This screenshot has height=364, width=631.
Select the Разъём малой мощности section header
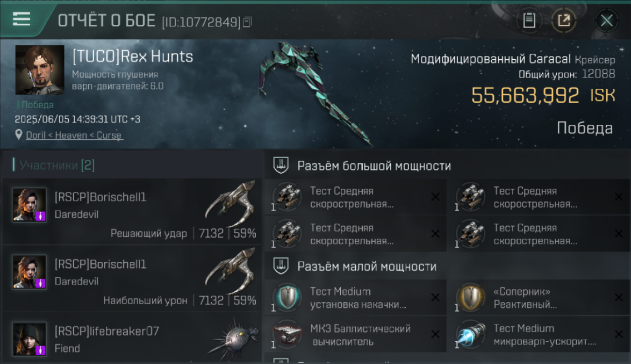pyautogui.click(x=367, y=266)
